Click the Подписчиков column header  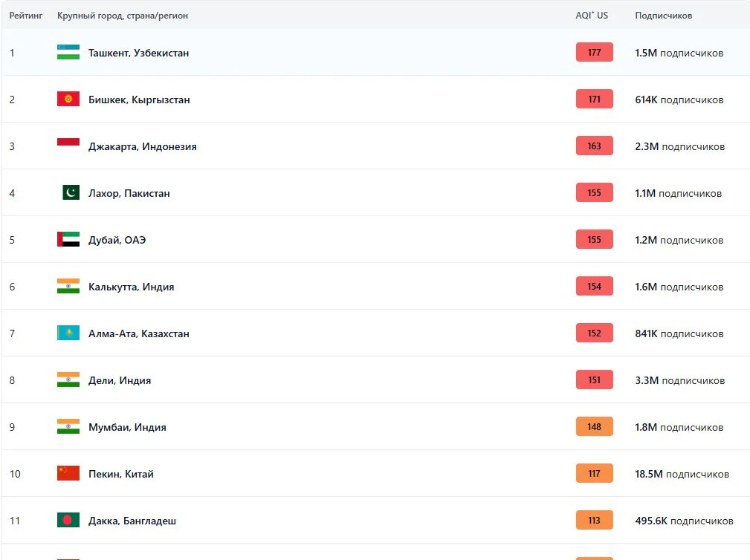(664, 16)
